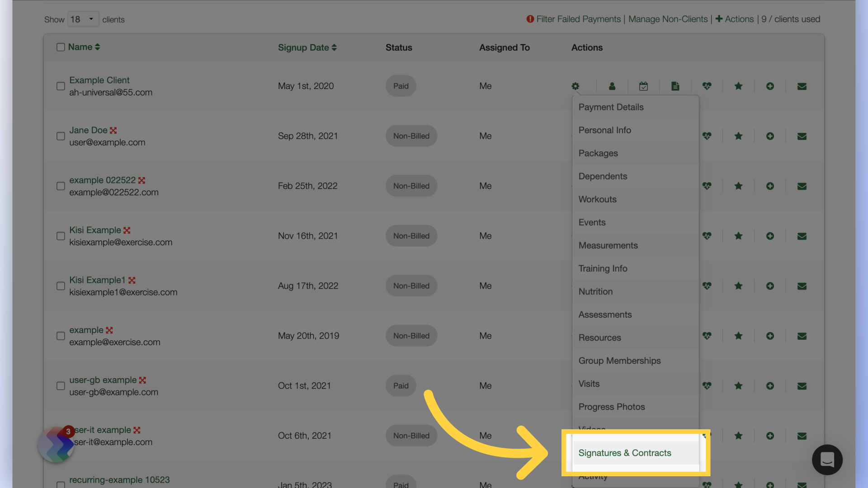868x488 pixels.
Task: Click the envelope icon in Kisi Example1 row
Action: click(802, 286)
